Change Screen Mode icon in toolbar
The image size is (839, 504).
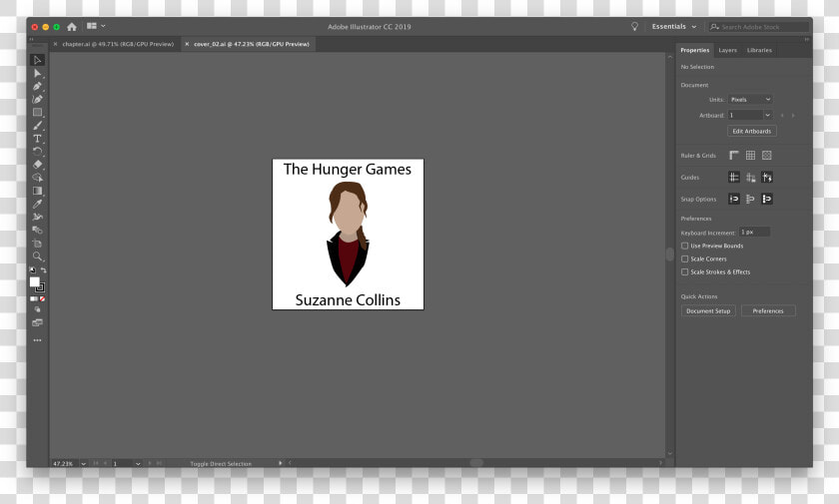tap(37, 322)
